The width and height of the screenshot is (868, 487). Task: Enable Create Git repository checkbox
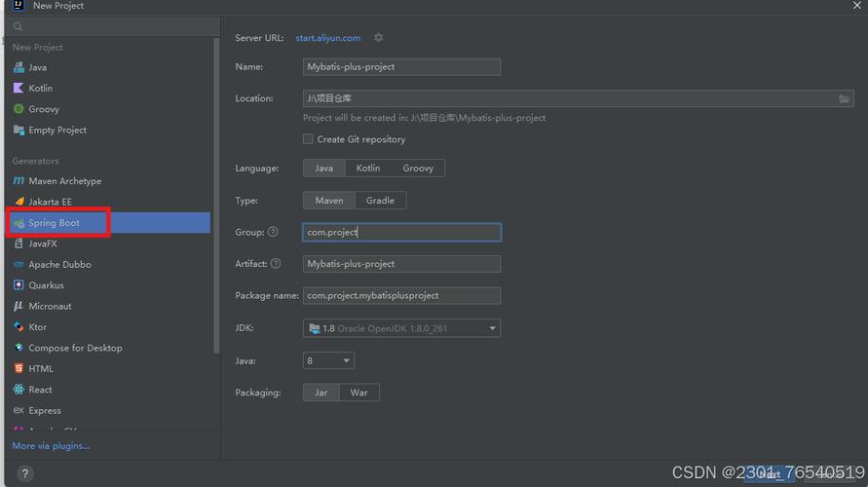coord(308,139)
